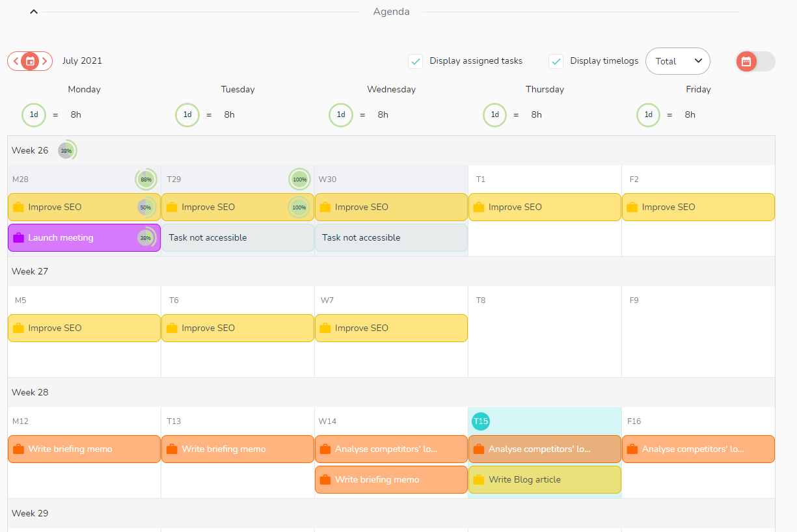797x532 pixels.
Task: Uncheck Display assigned tasks
Action: point(416,61)
